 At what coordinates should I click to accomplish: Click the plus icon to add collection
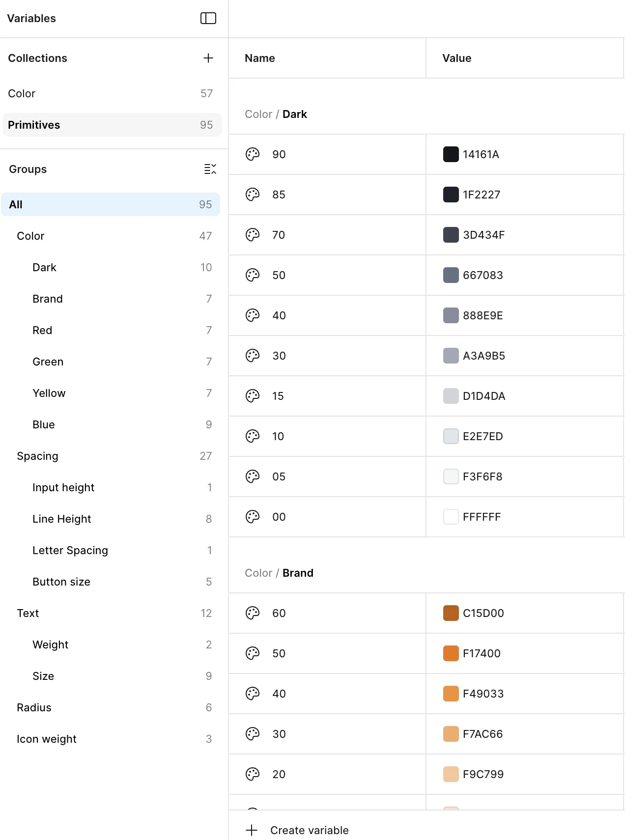coord(208,58)
